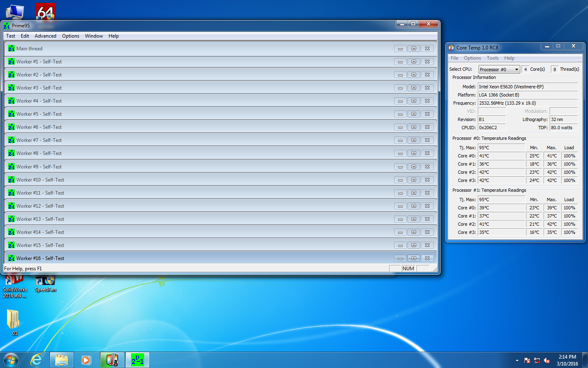The width and height of the screenshot is (588, 368).
Task: Click the Worker #7 Self-Test icon
Action: click(x=11, y=140)
